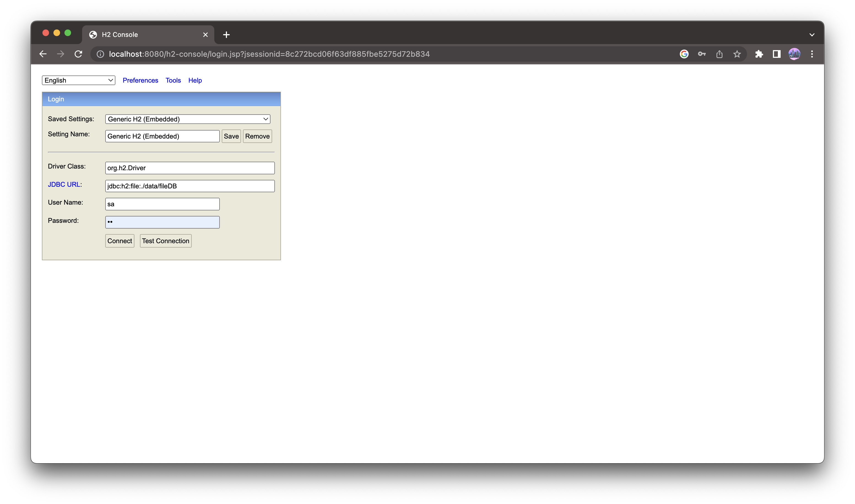Click the forward navigation arrow
This screenshot has height=504, width=855.
(60, 54)
